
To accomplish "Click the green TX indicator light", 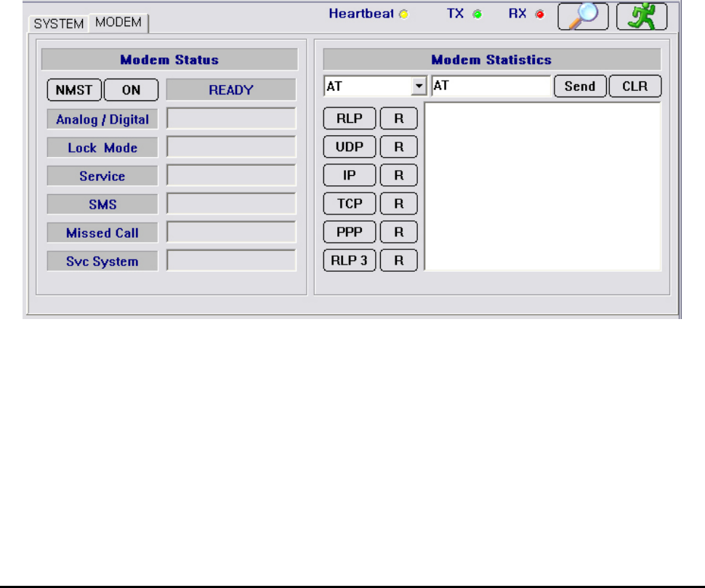I will coord(478,15).
